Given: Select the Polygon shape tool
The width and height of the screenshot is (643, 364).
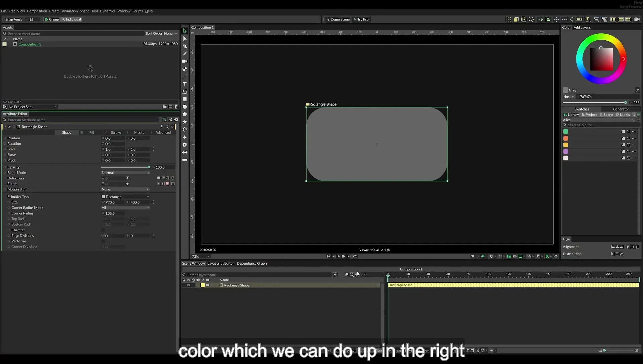Looking at the screenshot, I should pyautogui.click(x=185, y=114).
